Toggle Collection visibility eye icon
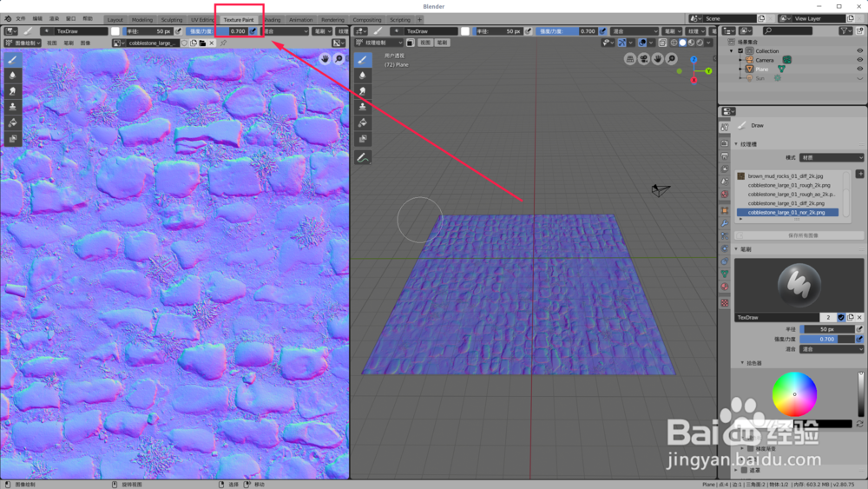Viewport: 868px width, 489px height. 859,51
